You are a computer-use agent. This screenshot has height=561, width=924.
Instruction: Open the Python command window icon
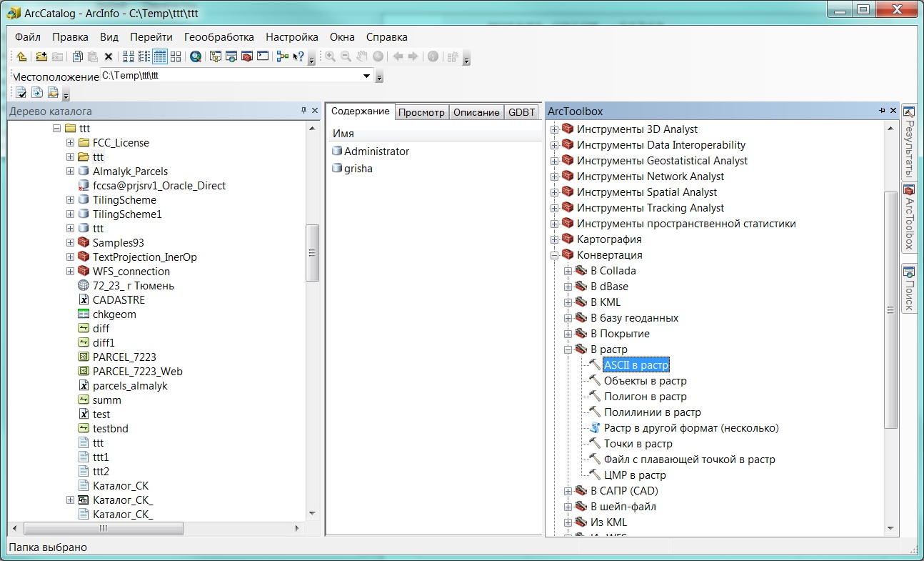click(263, 56)
